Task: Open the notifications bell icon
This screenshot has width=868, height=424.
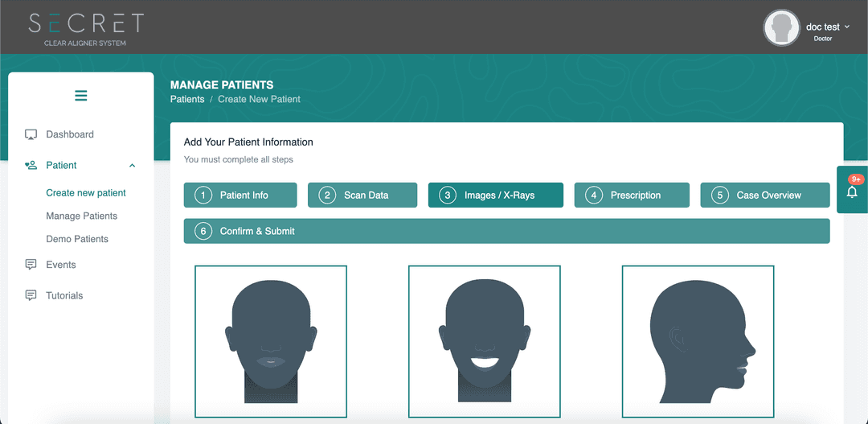Action: [852, 192]
